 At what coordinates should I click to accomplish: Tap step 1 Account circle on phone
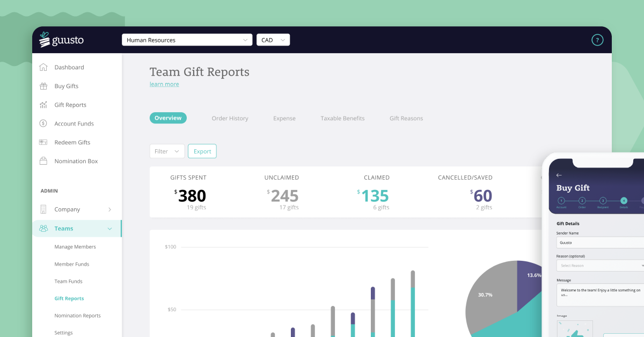[x=561, y=201]
